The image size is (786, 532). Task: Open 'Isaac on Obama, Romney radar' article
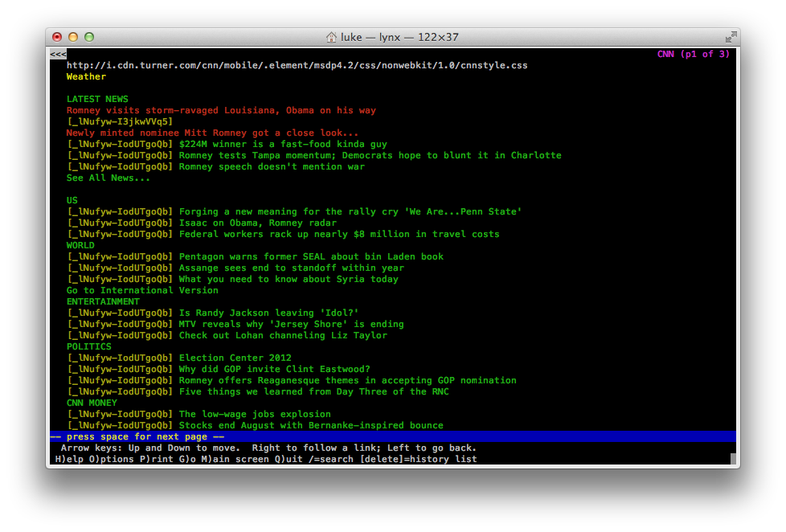[258, 223]
